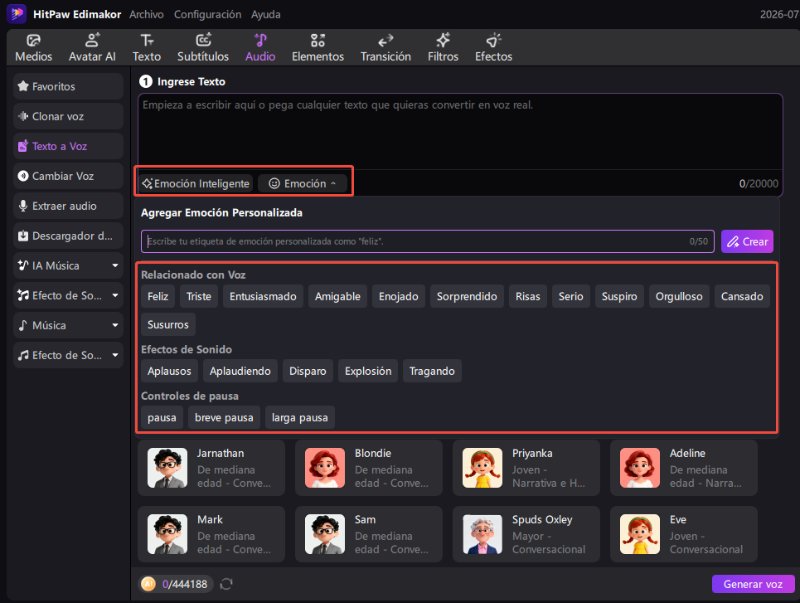The width and height of the screenshot is (800, 603).
Task: Choose the Susurros tag
Action: click(x=168, y=324)
